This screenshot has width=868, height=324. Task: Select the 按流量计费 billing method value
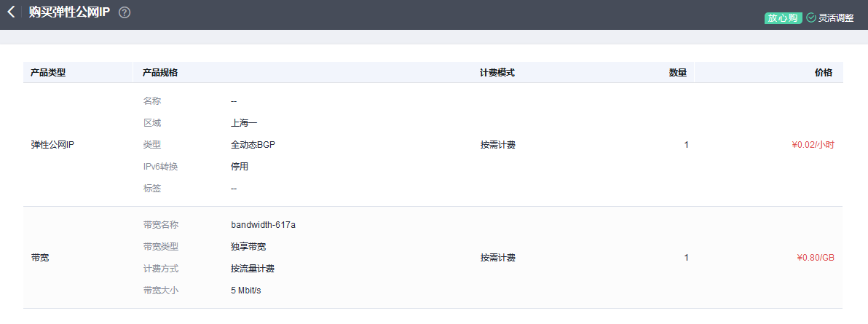(x=252, y=269)
